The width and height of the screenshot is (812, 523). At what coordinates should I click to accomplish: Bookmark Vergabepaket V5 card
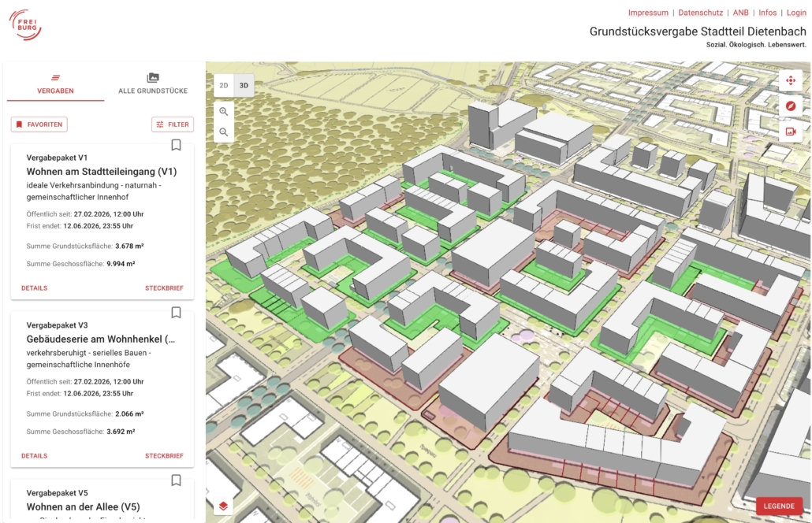click(x=177, y=480)
